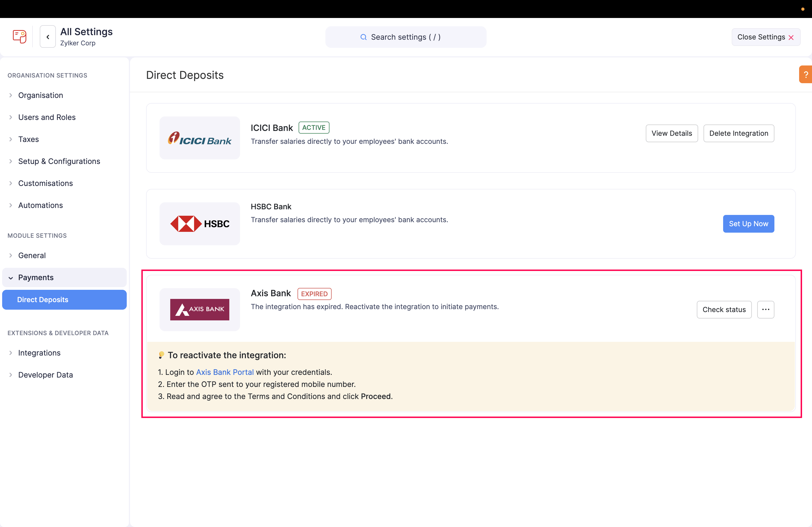Viewport: 812px width, 527px height.
Task: Click the Zylker Corp organisation name
Action: click(x=78, y=43)
